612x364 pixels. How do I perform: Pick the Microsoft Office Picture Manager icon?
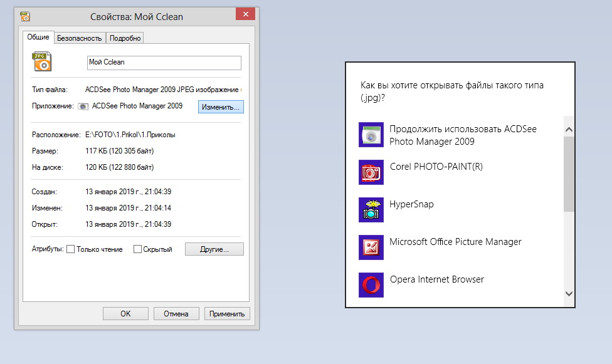[371, 247]
